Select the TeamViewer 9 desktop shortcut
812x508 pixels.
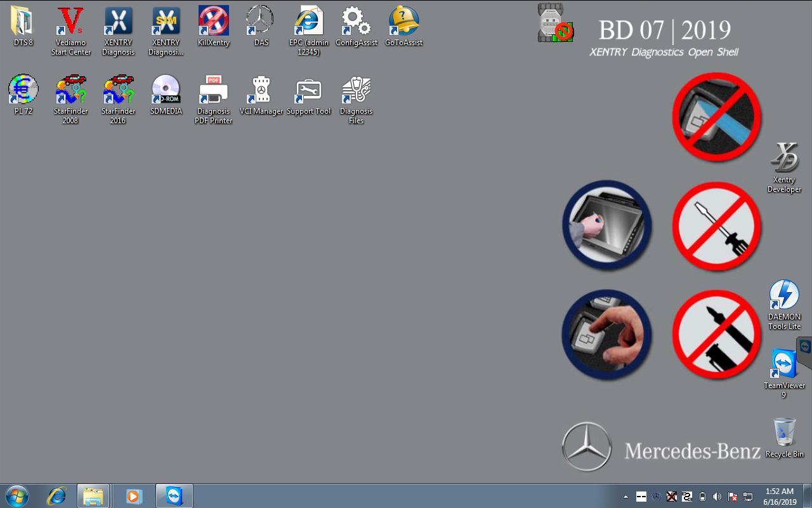785,373
